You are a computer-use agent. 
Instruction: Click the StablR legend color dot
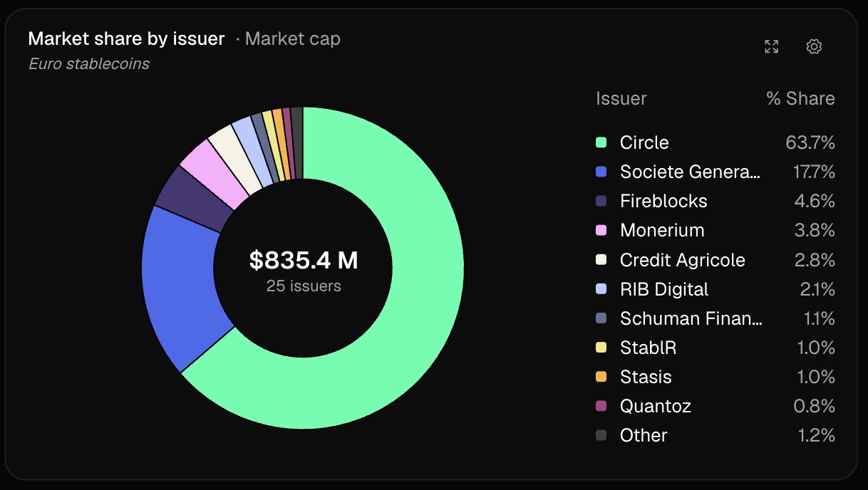coord(601,348)
